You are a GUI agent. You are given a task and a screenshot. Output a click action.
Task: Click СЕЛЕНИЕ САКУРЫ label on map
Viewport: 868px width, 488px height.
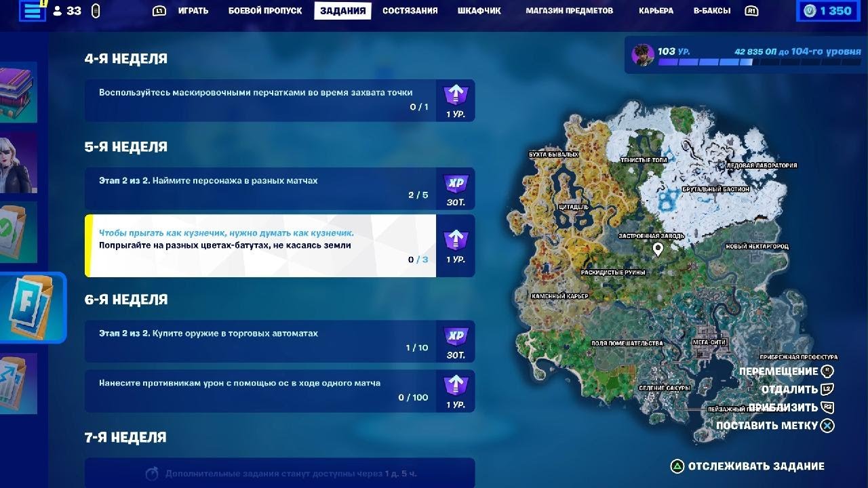point(665,388)
